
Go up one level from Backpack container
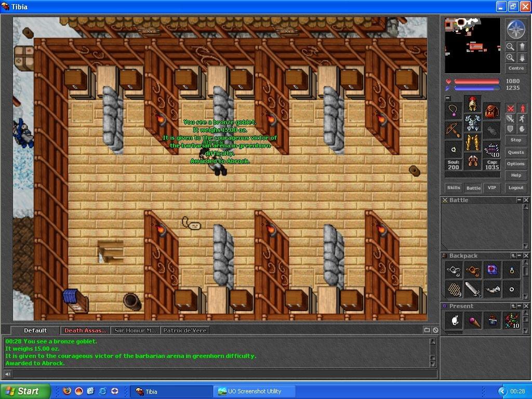[513, 256]
